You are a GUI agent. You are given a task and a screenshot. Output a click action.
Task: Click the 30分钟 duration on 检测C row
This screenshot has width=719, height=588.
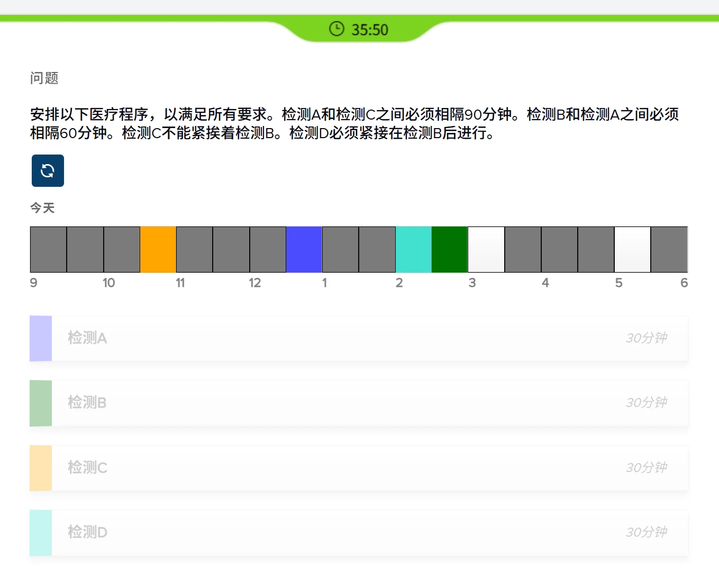coord(647,467)
